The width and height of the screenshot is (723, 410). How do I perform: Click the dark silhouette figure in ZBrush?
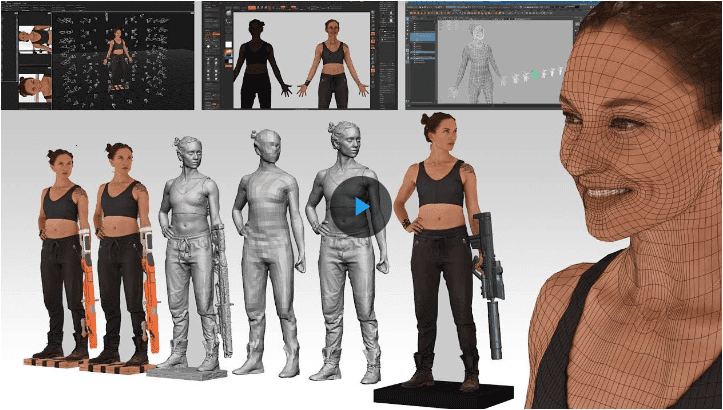[257, 60]
